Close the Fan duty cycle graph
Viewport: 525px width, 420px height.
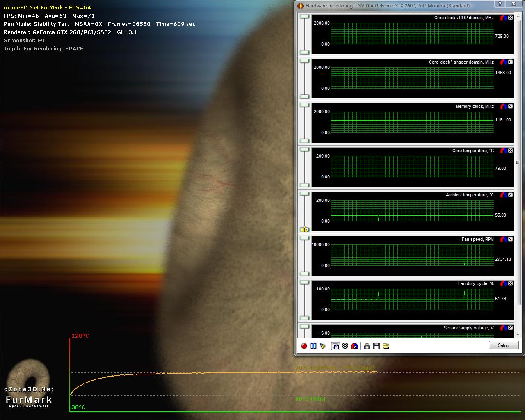point(511,283)
